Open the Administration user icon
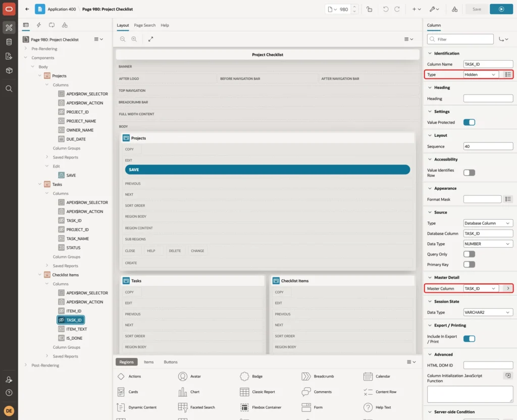This screenshot has width=517, height=420. click(x=9, y=380)
